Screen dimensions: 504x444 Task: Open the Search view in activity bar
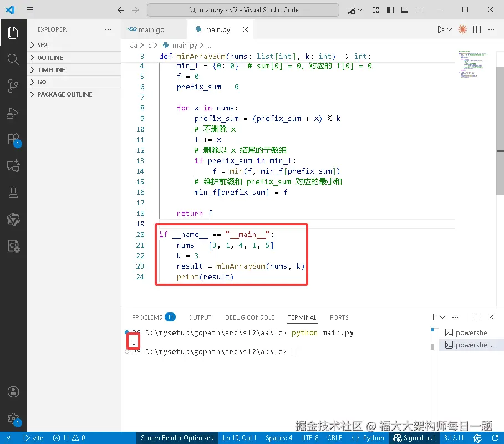coord(13,59)
